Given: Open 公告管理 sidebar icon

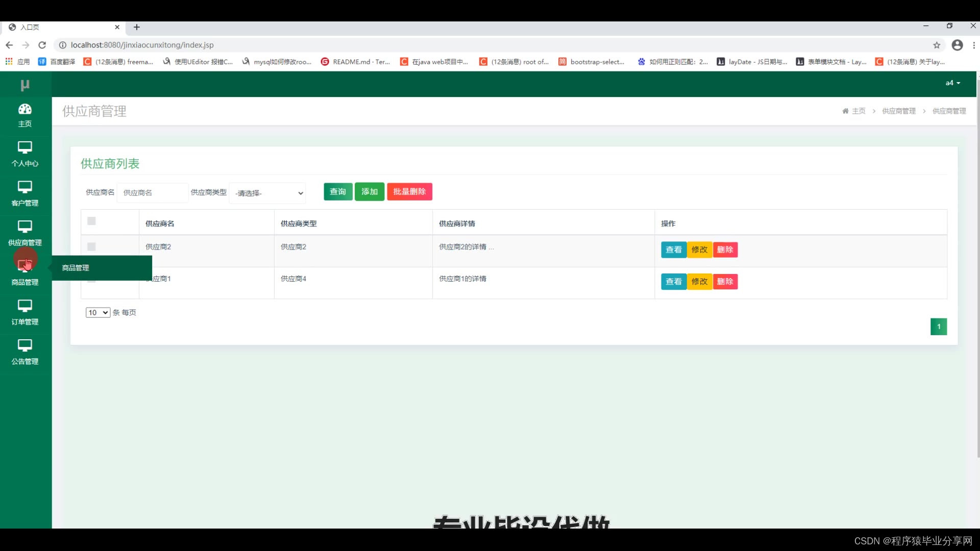Looking at the screenshot, I should click(24, 346).
